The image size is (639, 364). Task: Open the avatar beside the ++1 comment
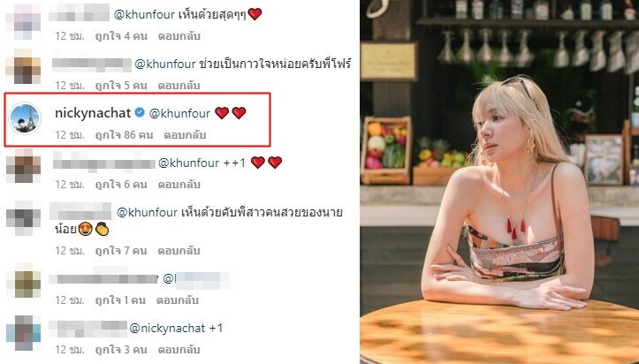[23, 166]
